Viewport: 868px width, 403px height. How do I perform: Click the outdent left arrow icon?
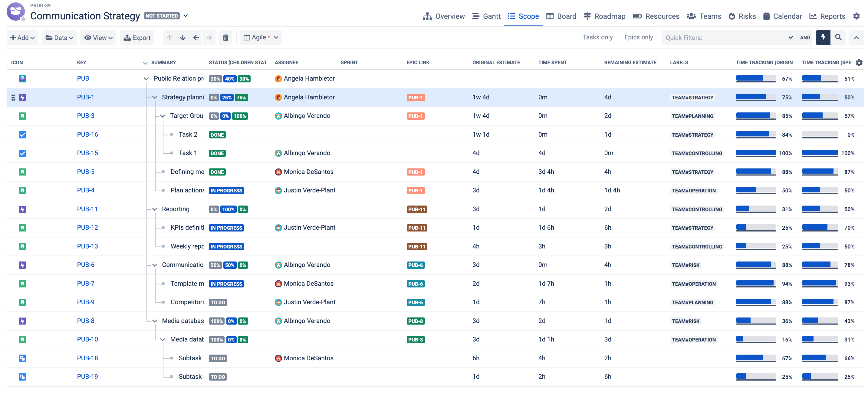[x=196, y=38]
